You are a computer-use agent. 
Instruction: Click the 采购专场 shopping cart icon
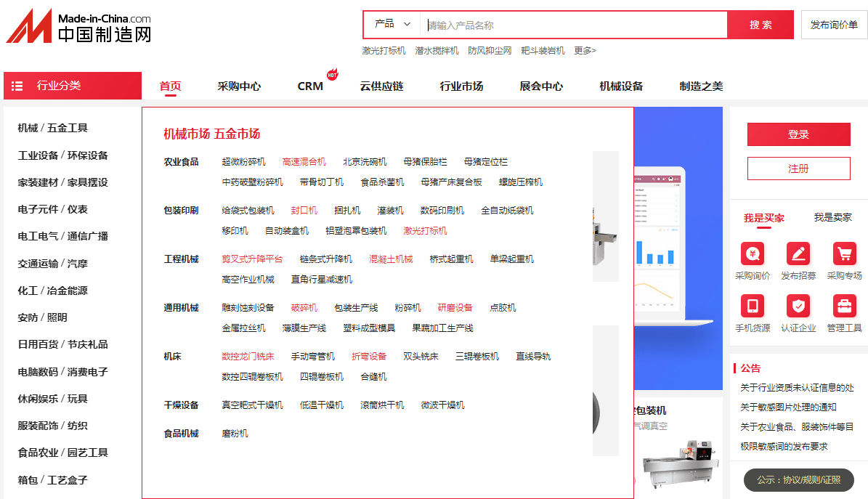pyautogui.click(x=844, y=253)
